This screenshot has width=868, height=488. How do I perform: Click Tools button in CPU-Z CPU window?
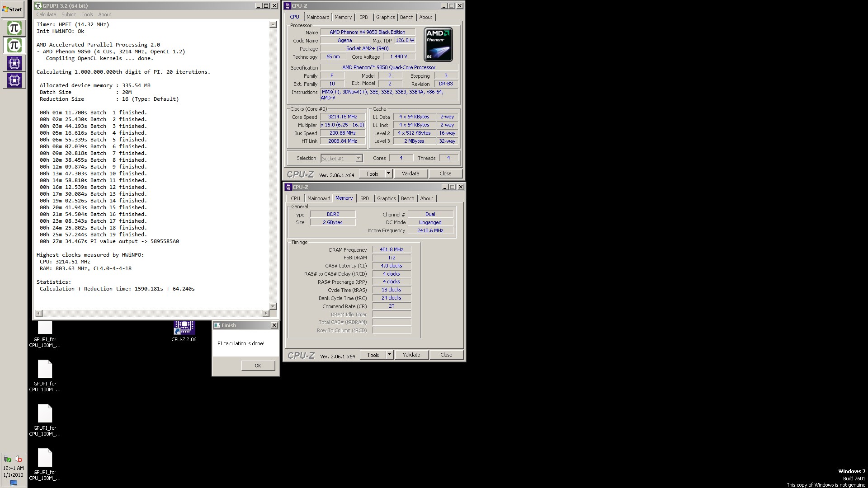coord(372,174)
